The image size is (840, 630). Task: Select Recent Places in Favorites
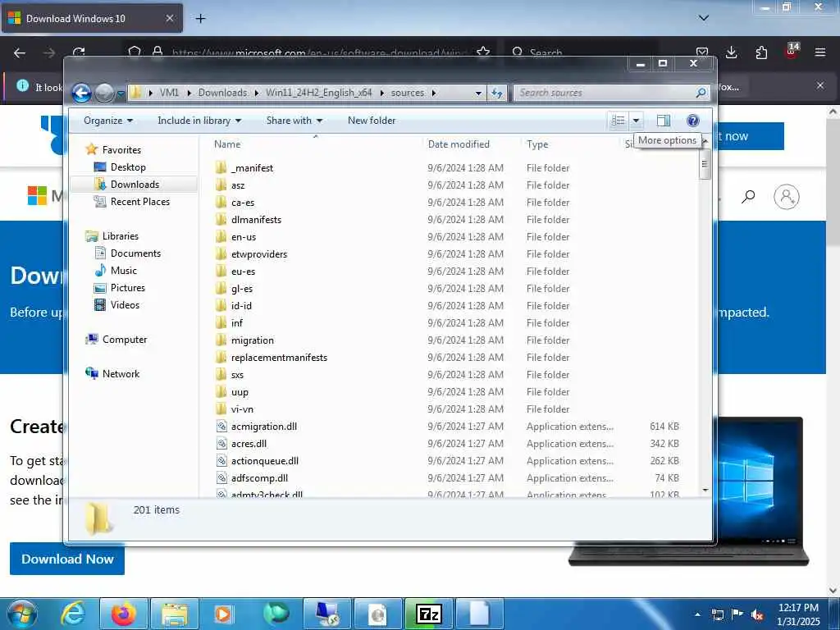point(139,202)
